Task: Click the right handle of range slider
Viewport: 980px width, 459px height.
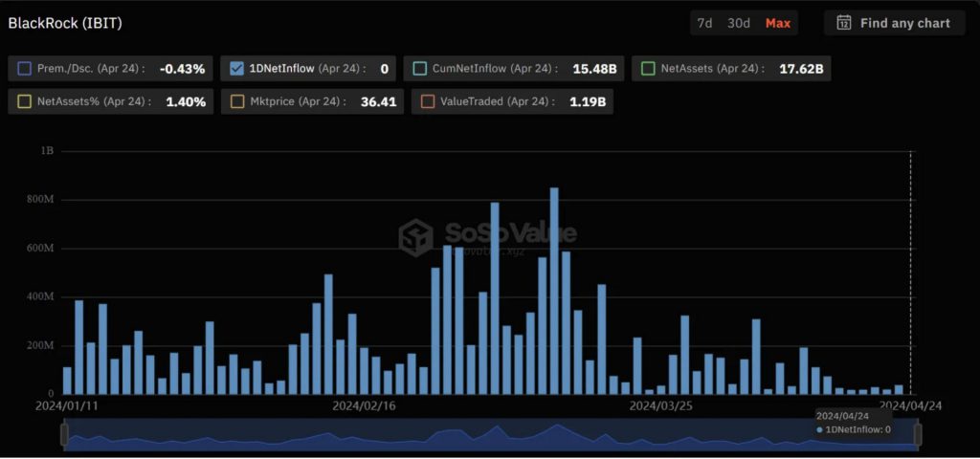Action: pyautogui.click(x=917, y=435)
